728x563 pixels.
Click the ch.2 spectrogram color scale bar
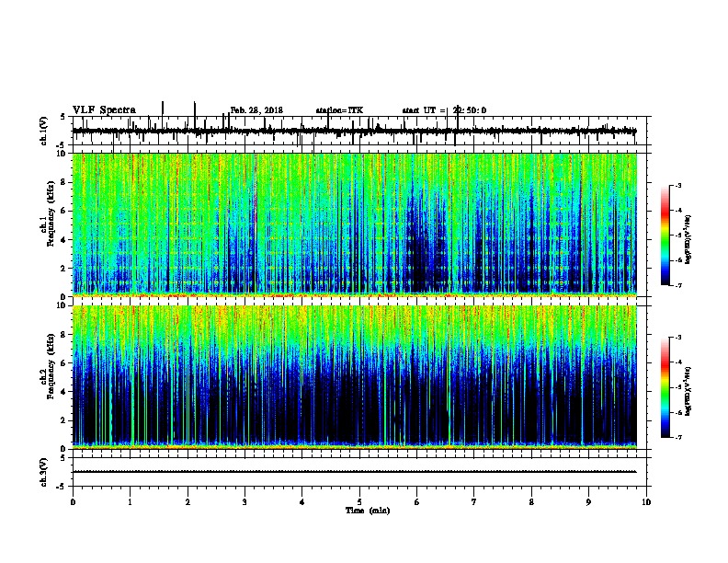665,387
